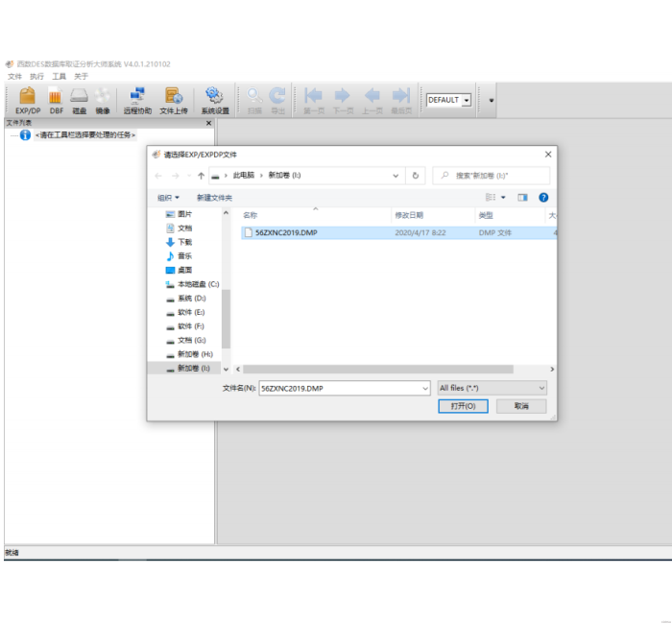
Task: Click the 镜像 image toolbar icon
Action: pyautogui.click(x=103, y=101)
